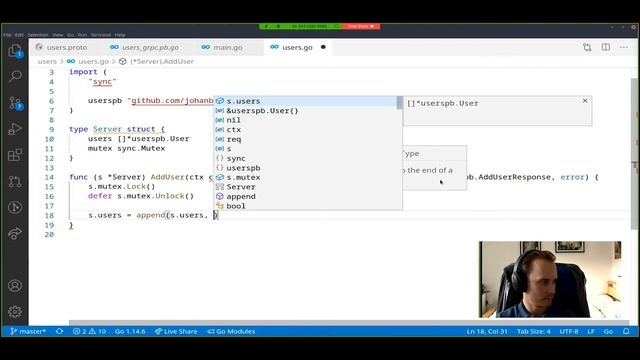640x360 pixels.
Task: Open the Extensions view
Action: [15, 155]
